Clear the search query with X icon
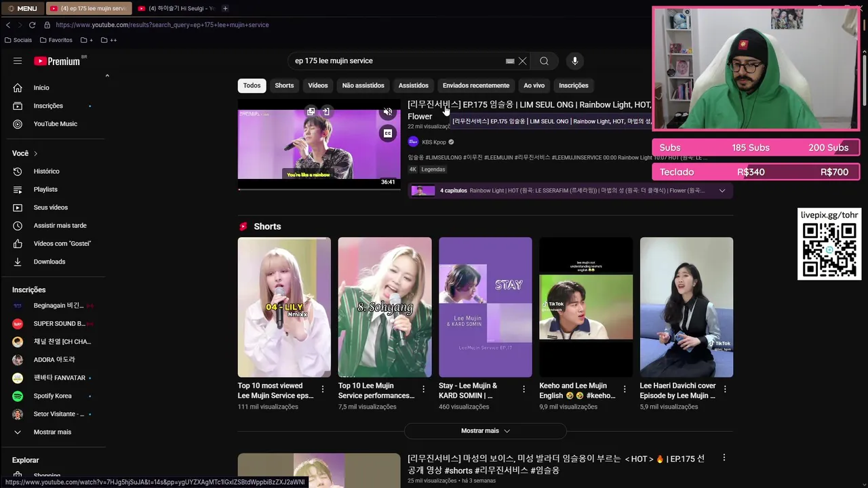This screenshot has width=868, height=488. tap(523, 61)
